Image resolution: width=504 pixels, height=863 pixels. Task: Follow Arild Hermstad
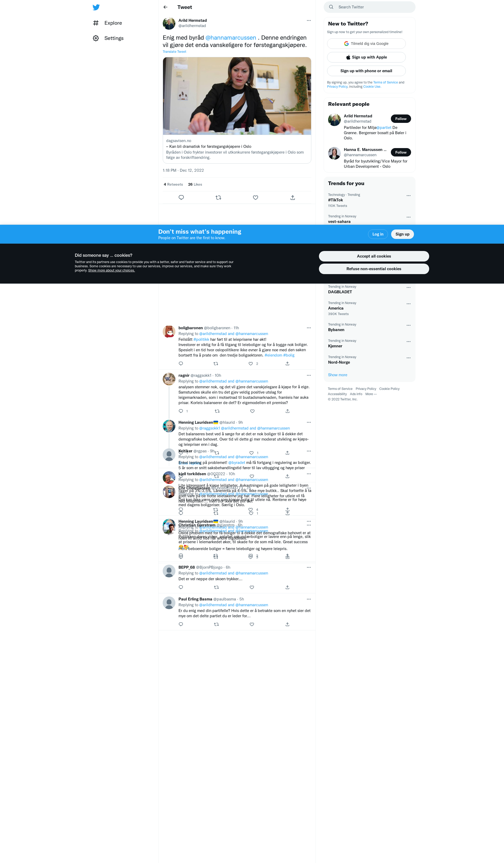point(401,119)
